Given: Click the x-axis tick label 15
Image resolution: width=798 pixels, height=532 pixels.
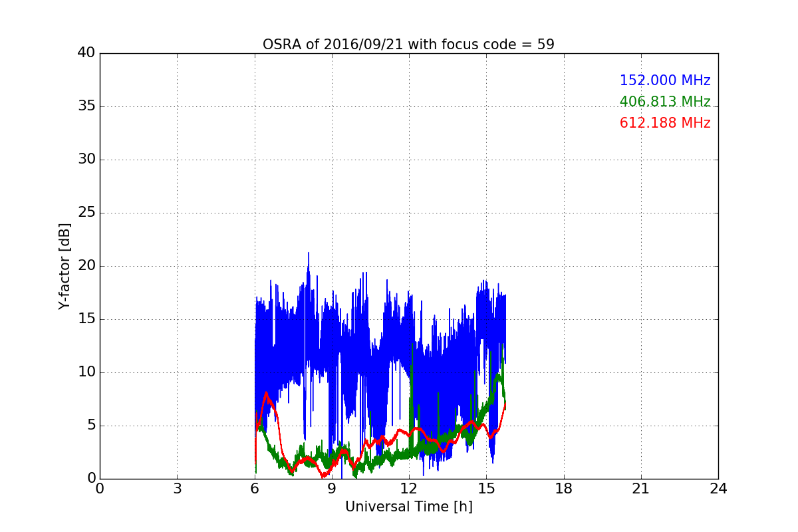Looking at the screenshot, I should point(486,489).
